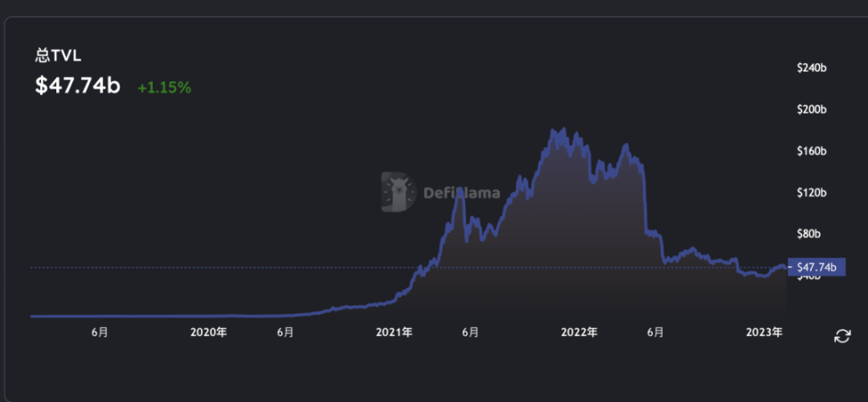Click the DefiLlama llama logo watermark
Viewport: 868px width, 402px height.
(398, 191)
